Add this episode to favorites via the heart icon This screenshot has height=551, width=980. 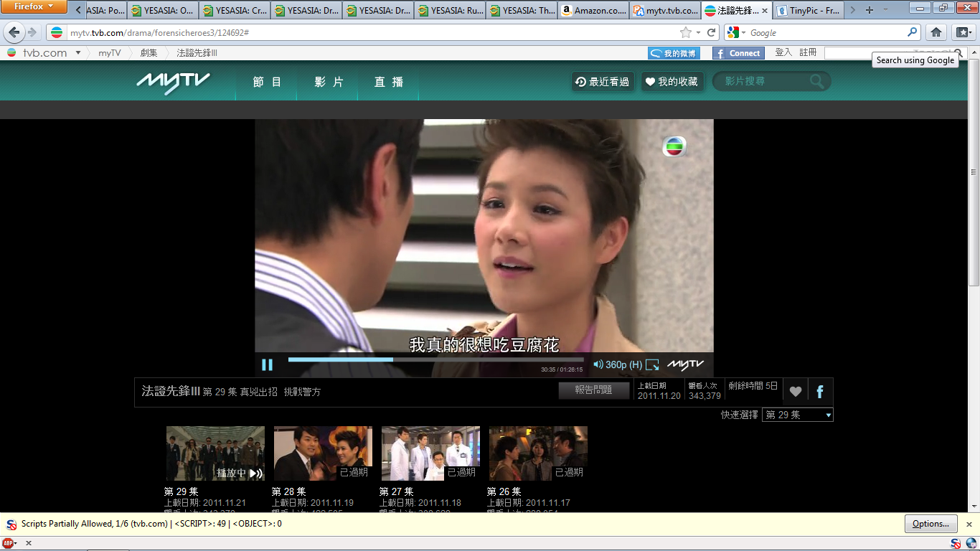[x=795, y=392]
